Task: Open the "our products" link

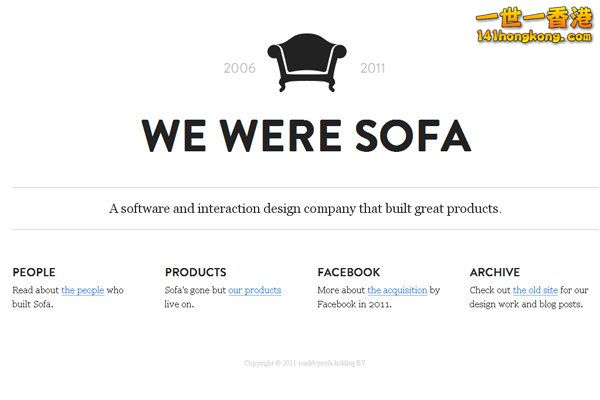Action: click(x=254, y=290)
